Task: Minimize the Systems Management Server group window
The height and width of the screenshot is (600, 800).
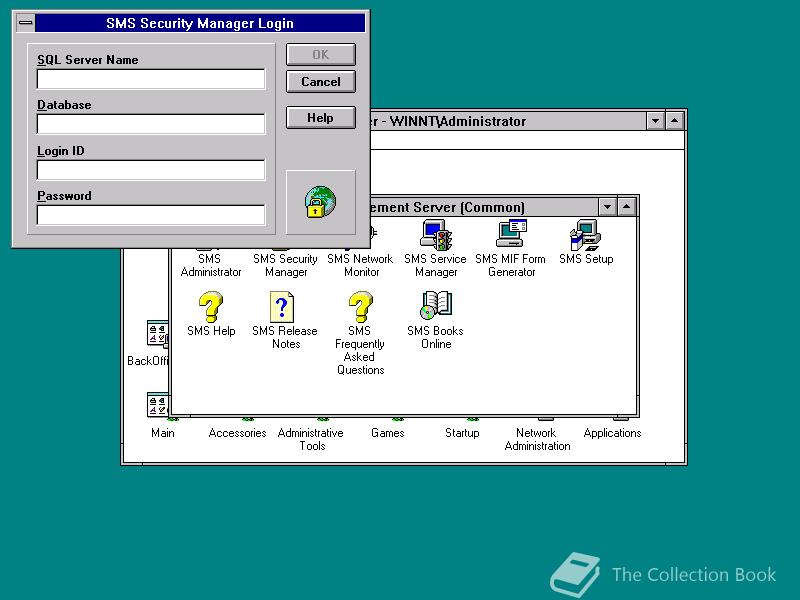Action: tap(607, 207)
